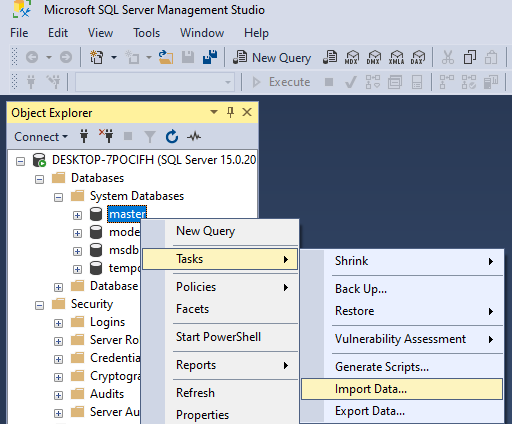Open the Restore submenu
This screenshot has width=512, height=424.
tap(402, 311)
